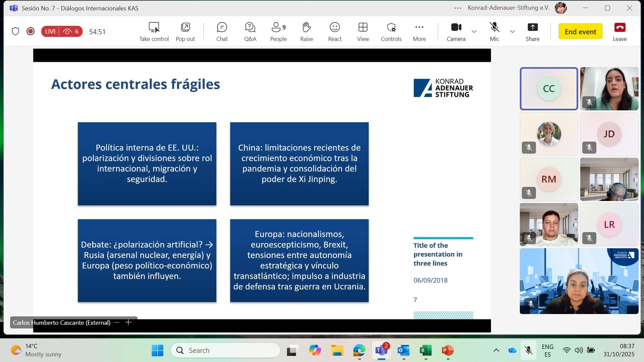
Task: Zoom in the shared slide with plus
Action: (128, 322)
